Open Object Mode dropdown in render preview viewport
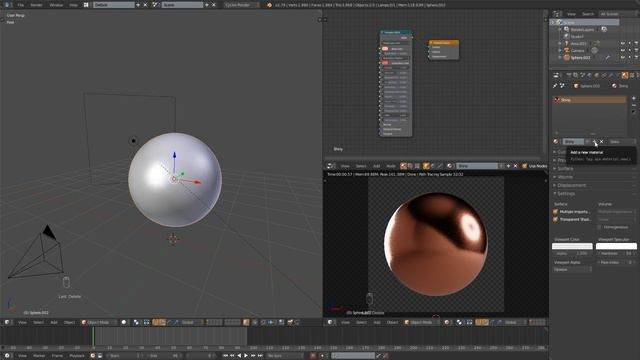The image size is (640, 360). (x=421, y=322)
